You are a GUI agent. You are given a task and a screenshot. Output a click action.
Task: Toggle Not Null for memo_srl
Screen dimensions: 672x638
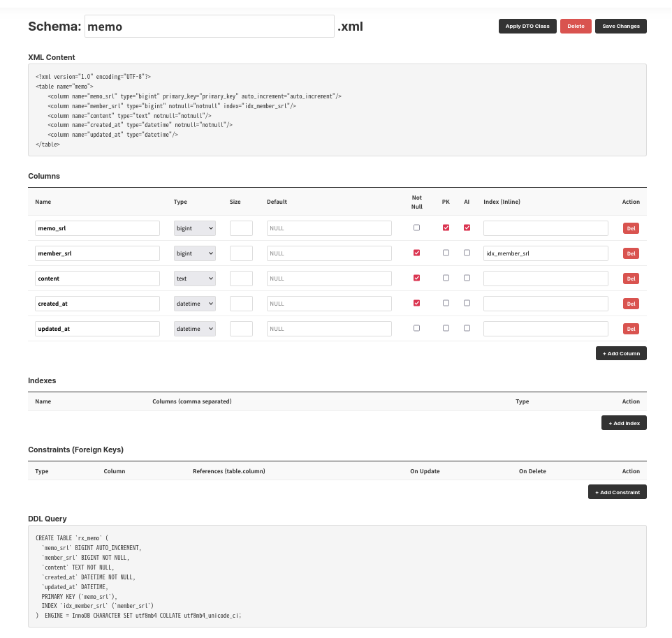point(417,228)
